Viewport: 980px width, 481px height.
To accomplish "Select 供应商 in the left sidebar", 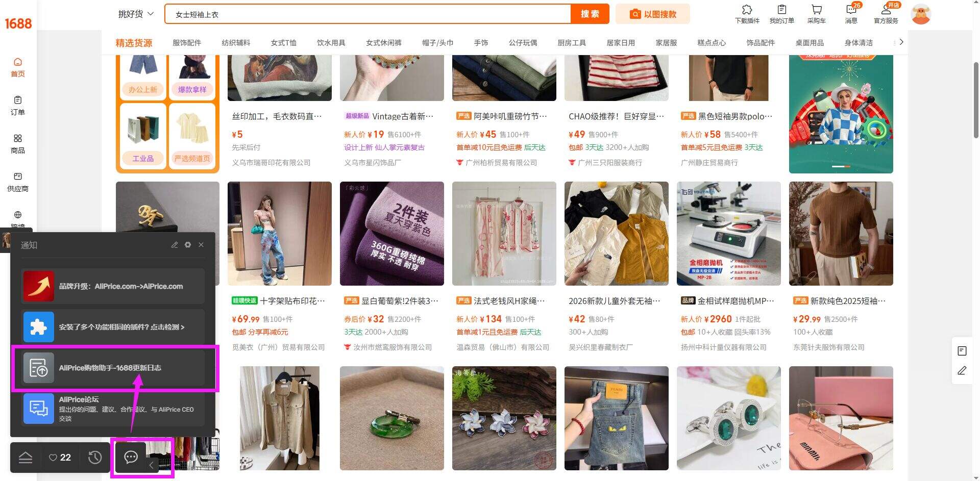I will point(18,182).
